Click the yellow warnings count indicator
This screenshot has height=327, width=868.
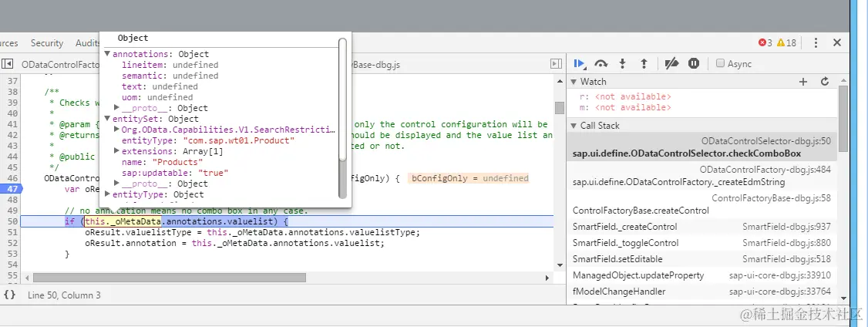[x=786, y=42]
